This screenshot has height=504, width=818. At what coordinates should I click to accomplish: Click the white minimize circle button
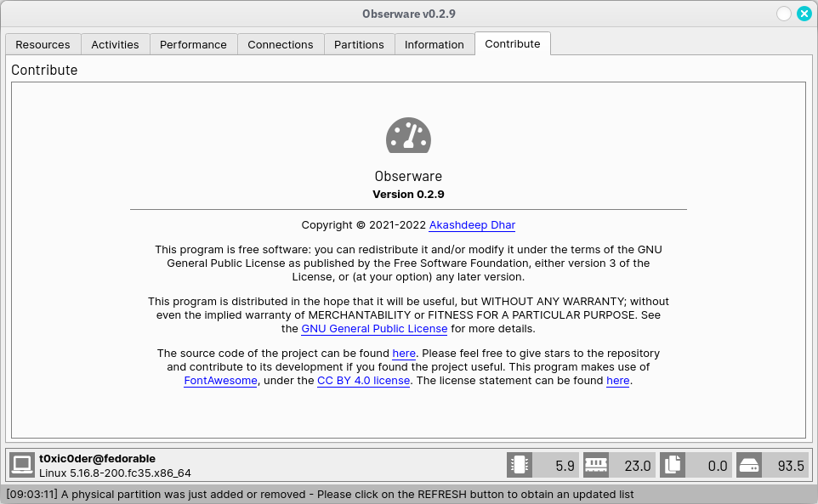(x=784, y=14)
